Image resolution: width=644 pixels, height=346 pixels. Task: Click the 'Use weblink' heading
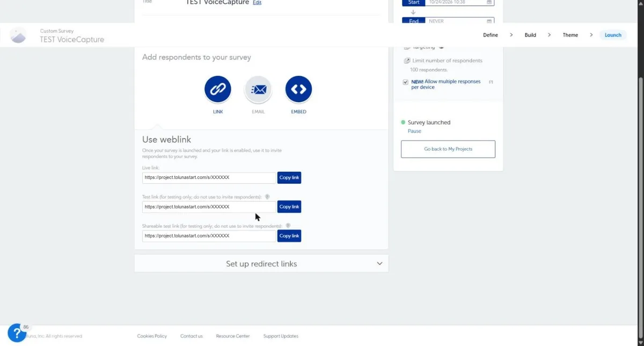point(166,140)
